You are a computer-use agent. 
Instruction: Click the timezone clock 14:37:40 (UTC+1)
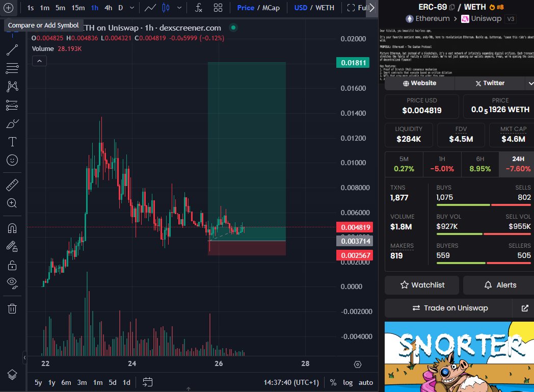pyautogui.click(x=291, y=382)
